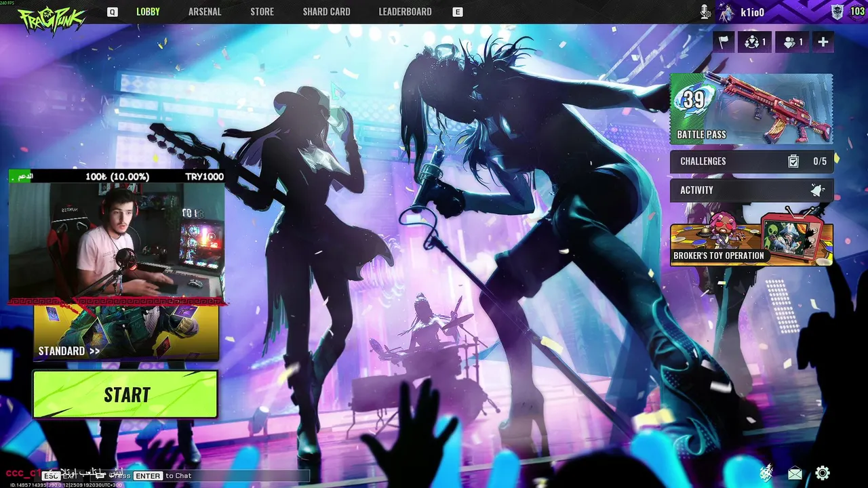The image size is (868, 488).
Task: Open the Challenges 0/5 panel
Action: coord(752,161)
